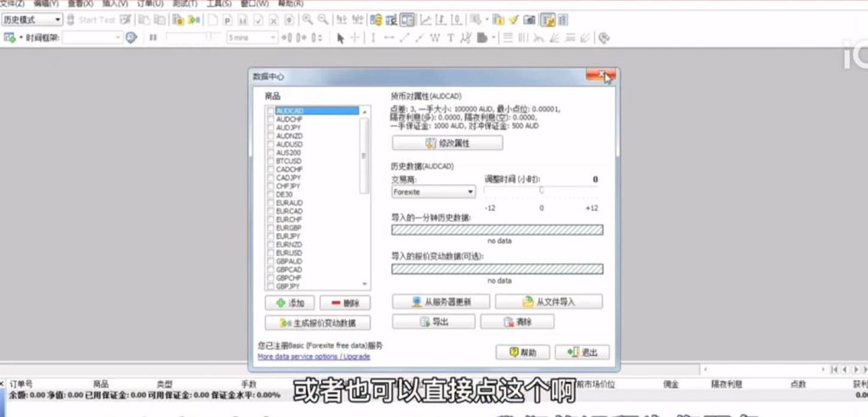
Task: Click the new chart icon before 时间框架
Action: tap(9, 37)
